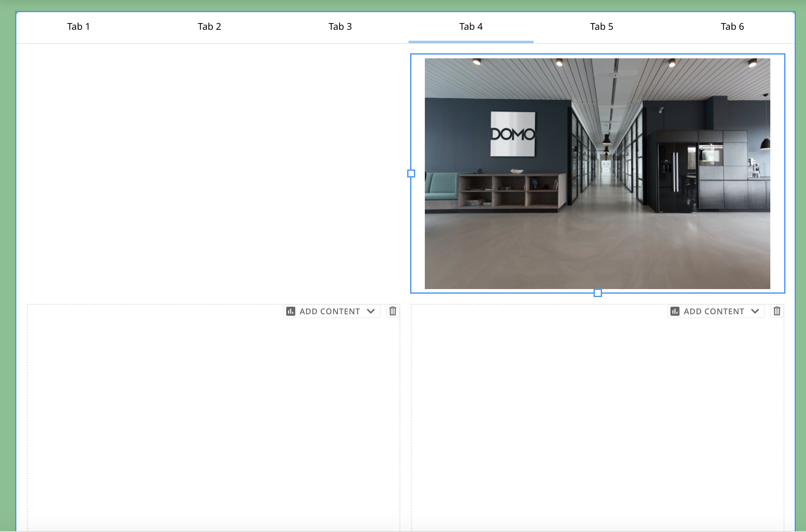Switch to Tab 1
The image size is (806, 532).
(78, 26)
